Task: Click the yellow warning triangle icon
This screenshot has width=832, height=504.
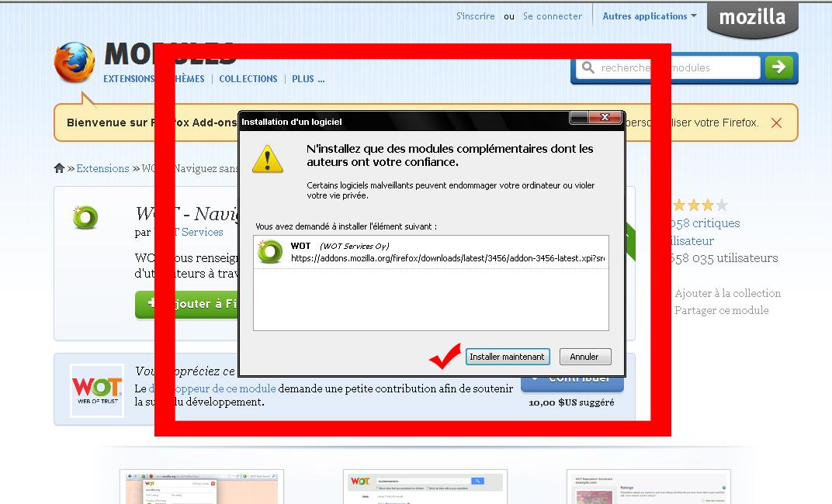Action: (268, 159)
